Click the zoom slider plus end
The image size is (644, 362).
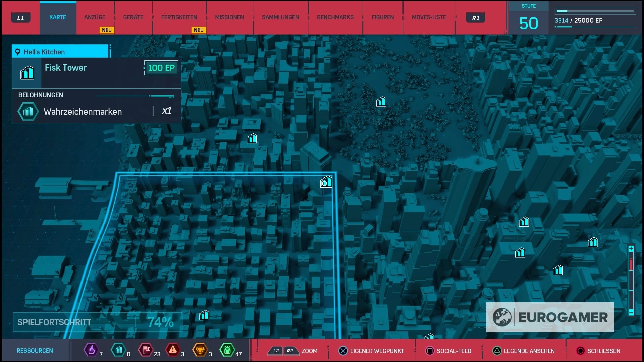point(631,249)
